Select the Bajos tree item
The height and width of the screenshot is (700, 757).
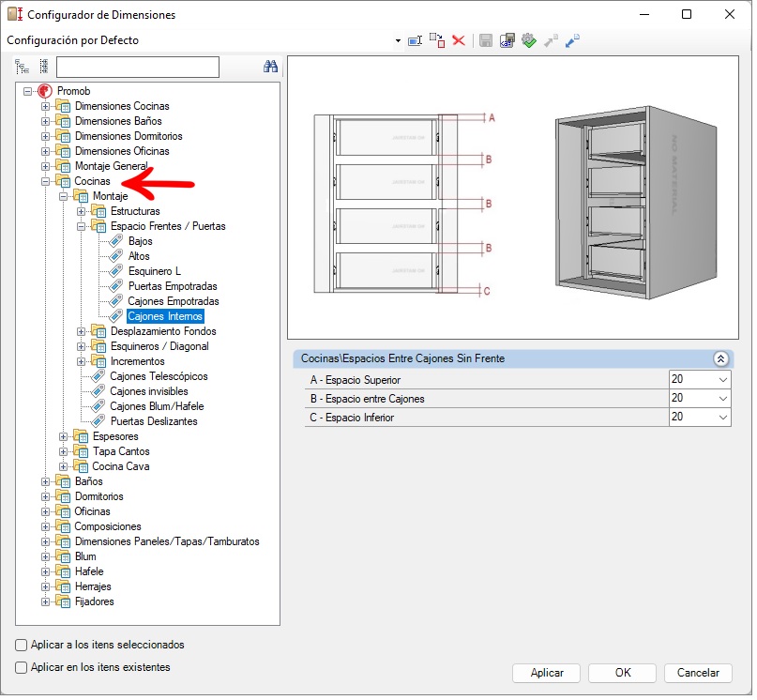[x=140, y=241]
